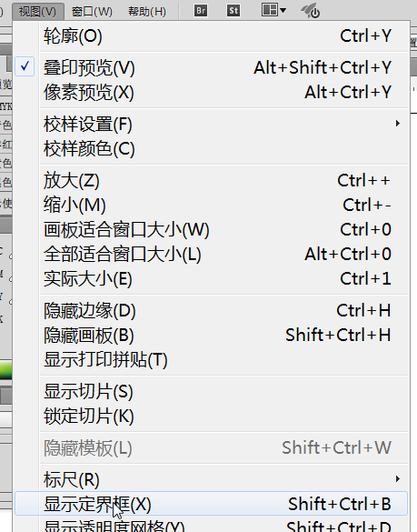Toggle 叠印预览(V) checkmark option
The height and width of the screenshot is (532, 417).
pyautogui.click(x=211, y=67)
